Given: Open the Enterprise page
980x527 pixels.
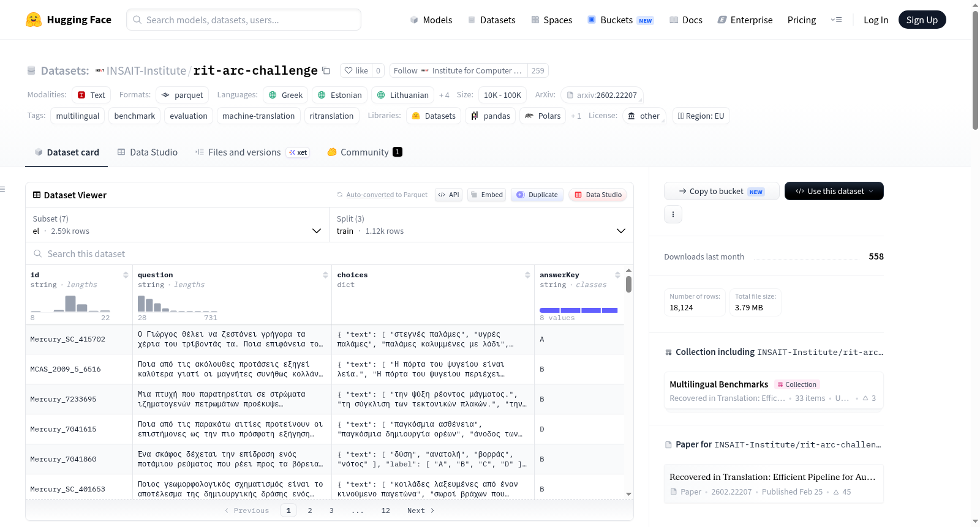Looking at the screenshot, I should point(745,20).
